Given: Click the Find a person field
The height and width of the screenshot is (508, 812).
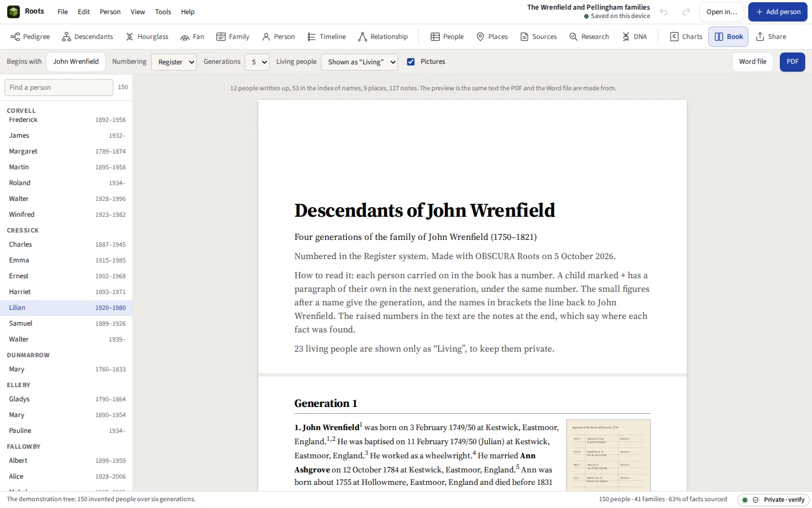Looking at the screenshot, I should (59, 87).
